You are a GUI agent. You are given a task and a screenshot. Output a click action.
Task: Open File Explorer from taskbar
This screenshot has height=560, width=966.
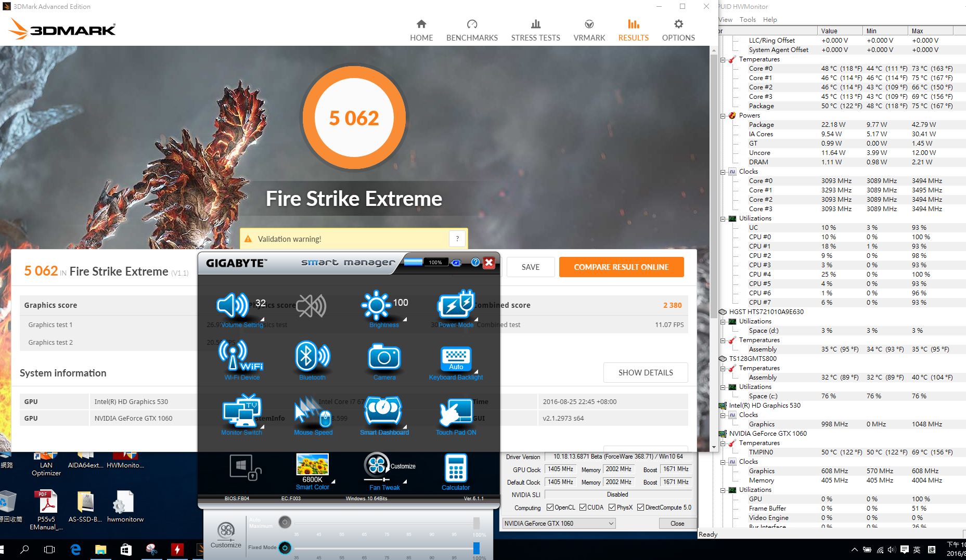pos(100,550)
